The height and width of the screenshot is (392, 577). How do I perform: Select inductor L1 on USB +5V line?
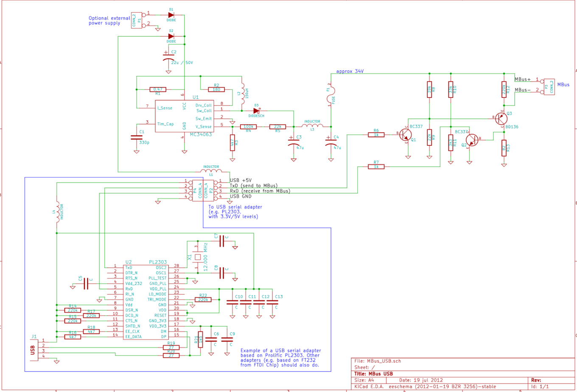click(x=211, y=170)
